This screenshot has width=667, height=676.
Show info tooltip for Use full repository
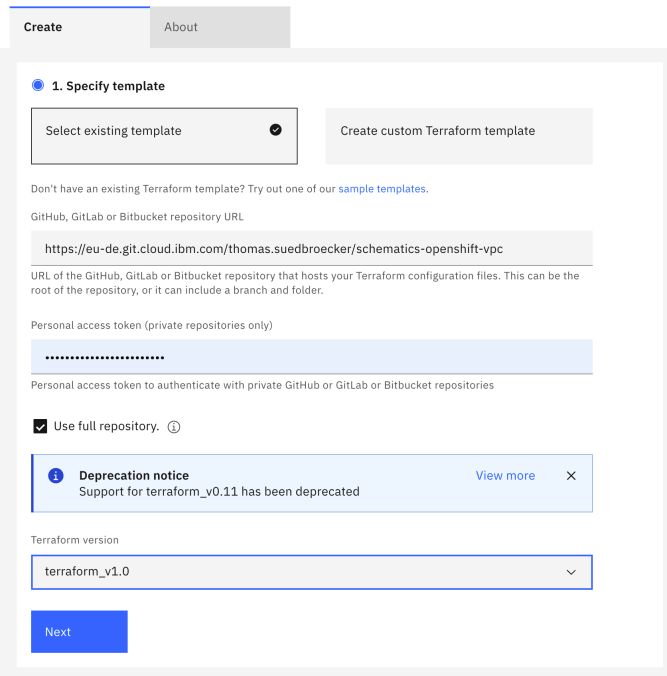(174, 427)
